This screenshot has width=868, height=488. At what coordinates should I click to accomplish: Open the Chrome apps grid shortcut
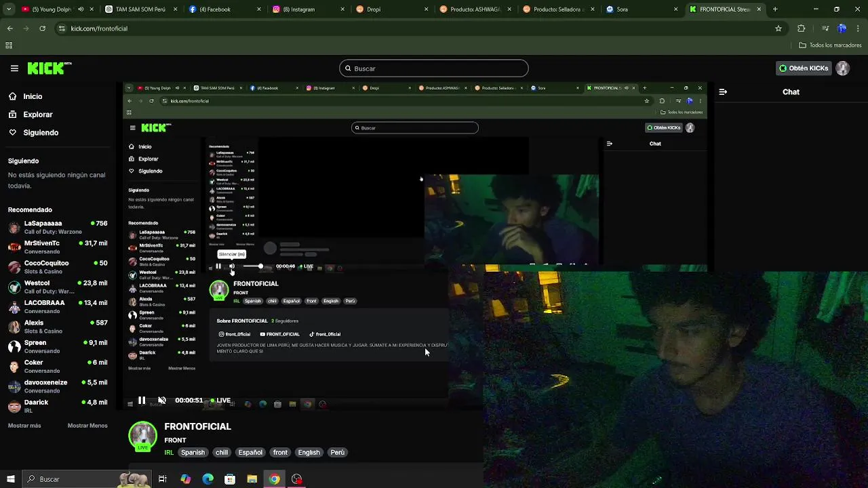tap(9, 45)
